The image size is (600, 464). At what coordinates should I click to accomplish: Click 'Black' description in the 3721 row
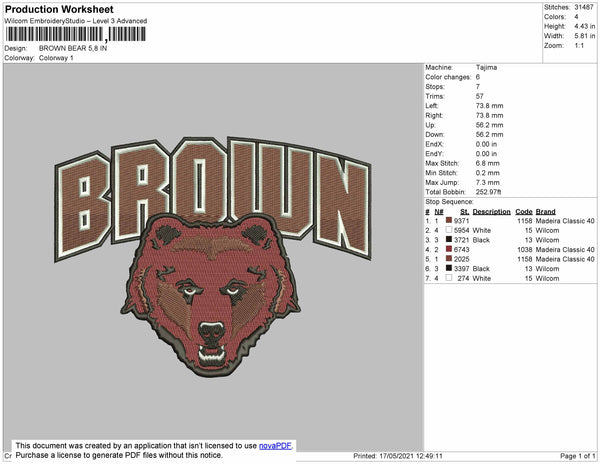481,240
